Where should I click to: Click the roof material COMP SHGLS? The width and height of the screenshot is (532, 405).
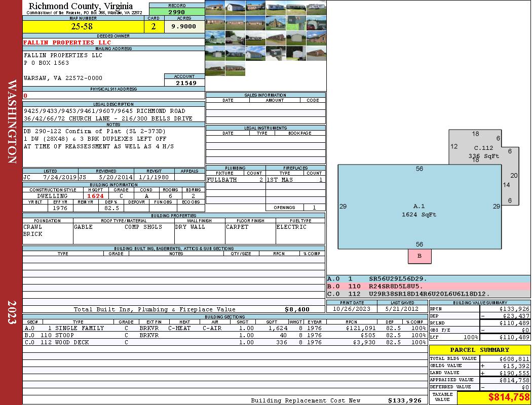(x=143, y=227)
